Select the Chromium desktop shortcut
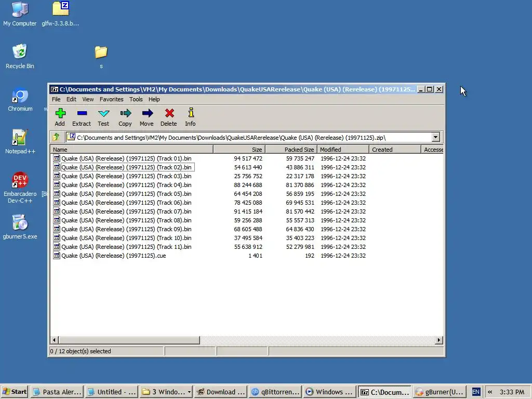Viewport: 532px width, 399px height. coord(20,100)
